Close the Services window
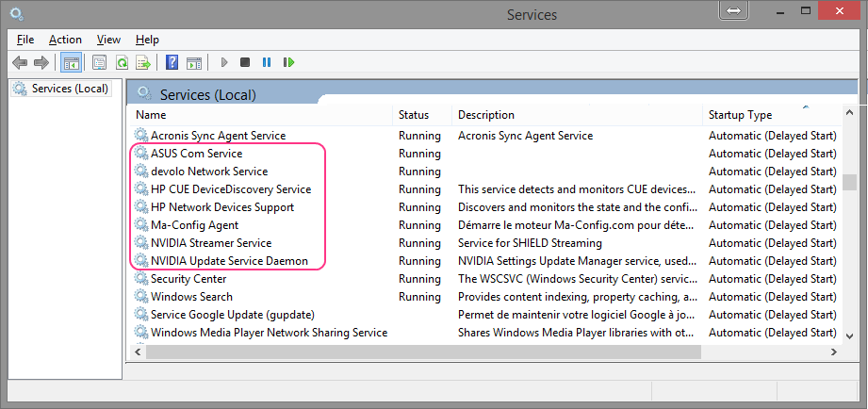Screen dimensions: 868x409 point(840,10)
